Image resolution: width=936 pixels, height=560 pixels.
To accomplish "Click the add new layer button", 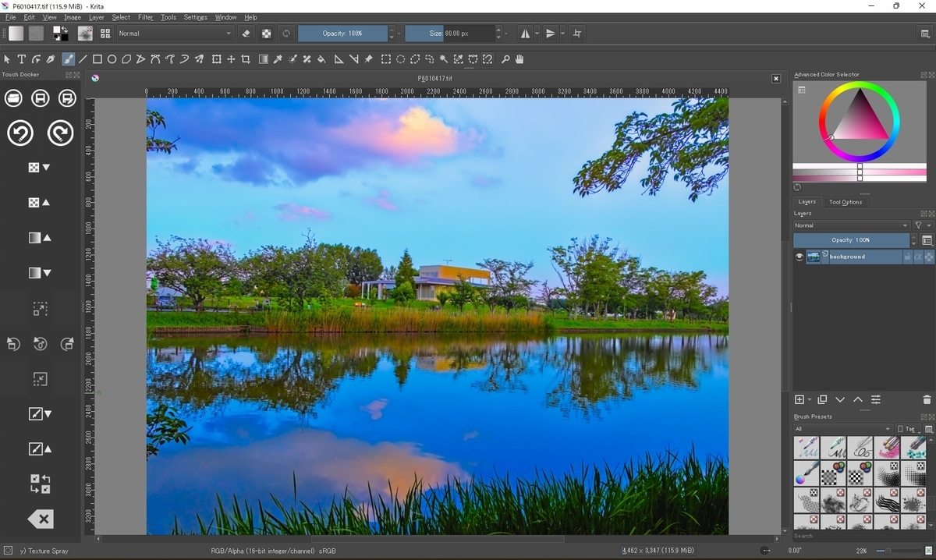I will [799, 399].
